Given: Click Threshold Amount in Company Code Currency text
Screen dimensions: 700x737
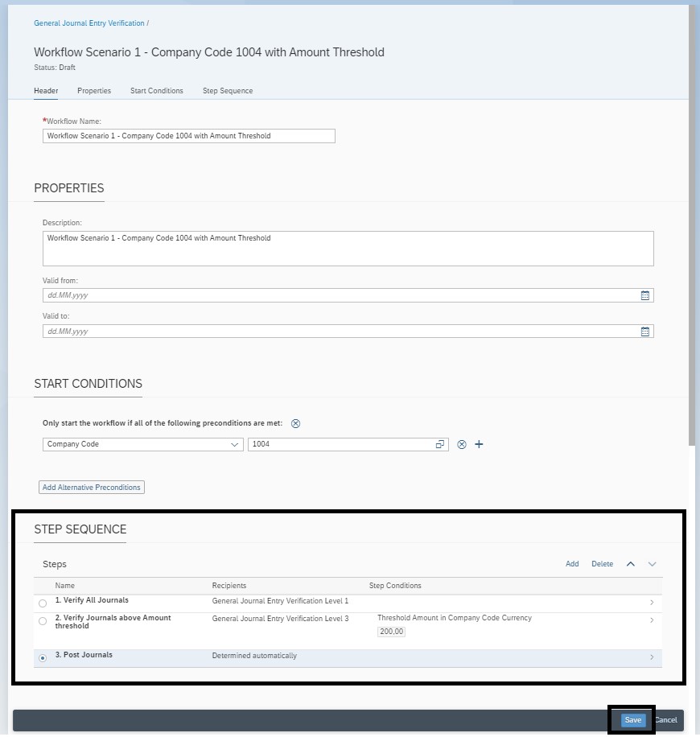Looking at the screenshot, I should tap(455, 618).
